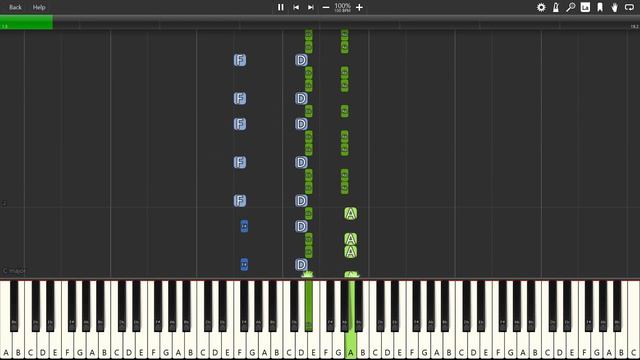Open the Back menu item
Image resolution: width=640 pixels, height=360 pixels.
16,7
